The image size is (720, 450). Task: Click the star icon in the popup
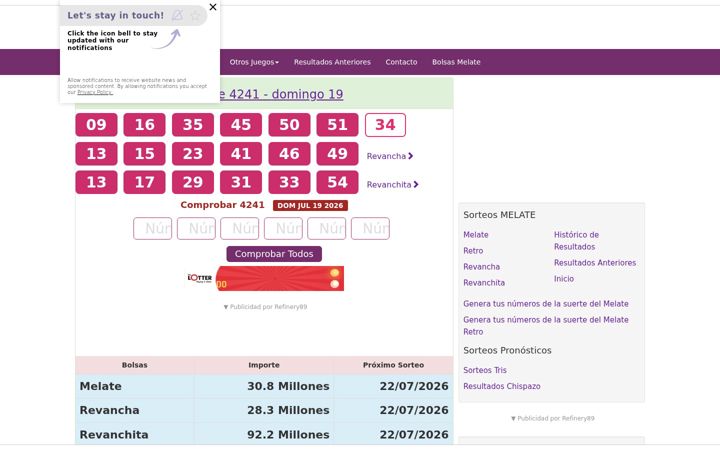195,15
